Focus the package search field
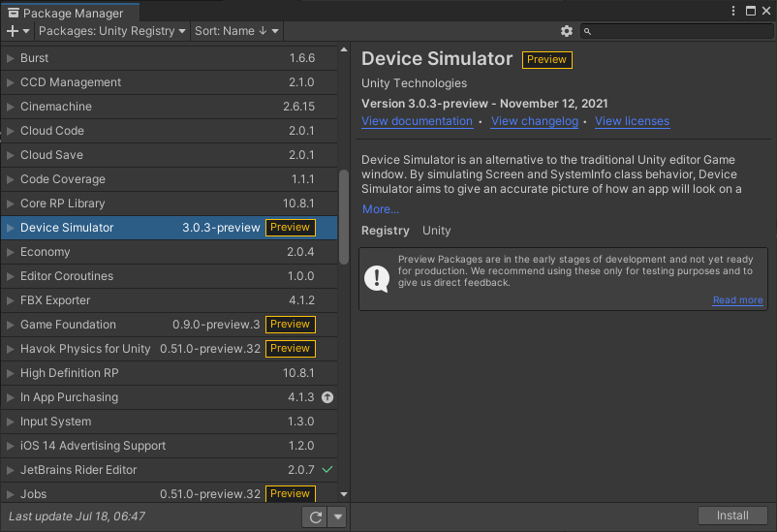This screenshot has width=777, height=532. coord(677,31)
